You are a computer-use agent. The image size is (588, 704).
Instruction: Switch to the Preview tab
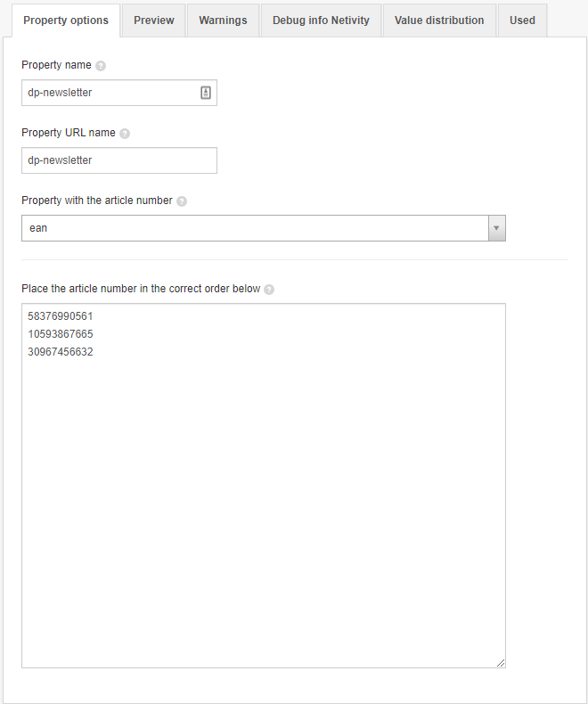(x=154, y=20)
